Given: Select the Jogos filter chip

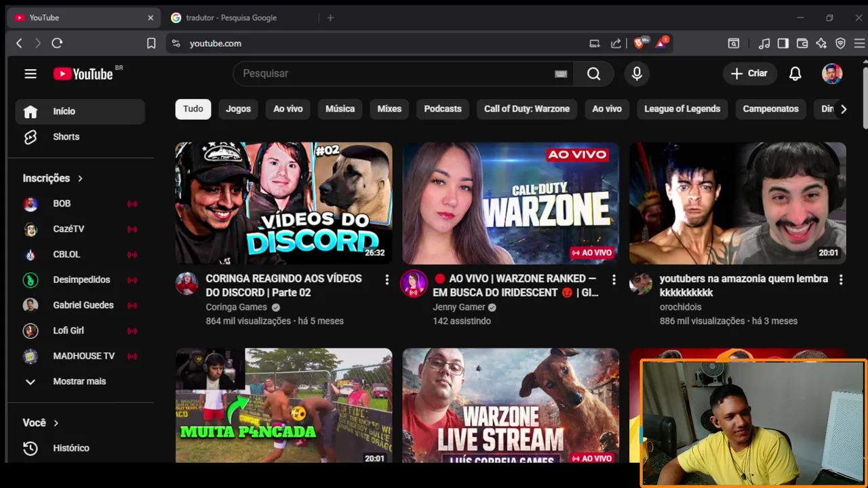Looking at the screenshot, I should click(238, 108).
